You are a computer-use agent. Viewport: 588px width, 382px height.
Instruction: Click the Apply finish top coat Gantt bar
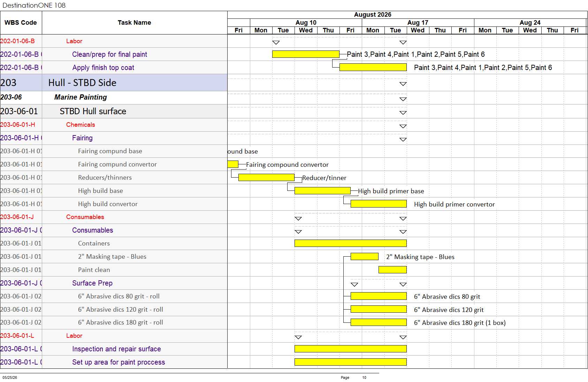click(x=373, y=67)
